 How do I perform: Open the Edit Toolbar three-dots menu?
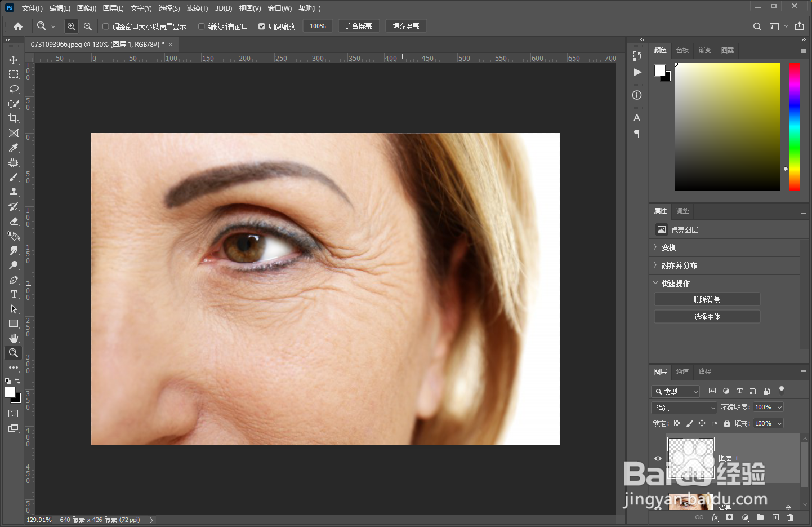[14, 367]
